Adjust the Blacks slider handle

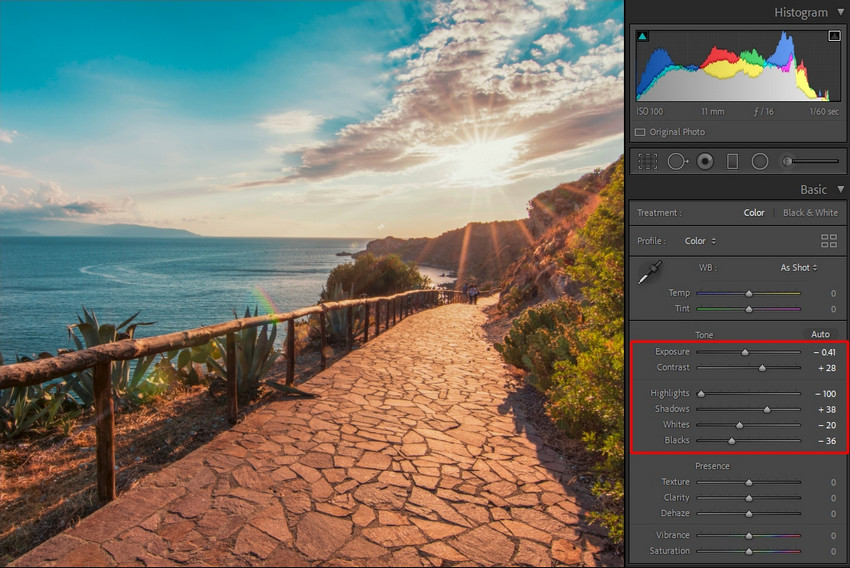point(732,441)
